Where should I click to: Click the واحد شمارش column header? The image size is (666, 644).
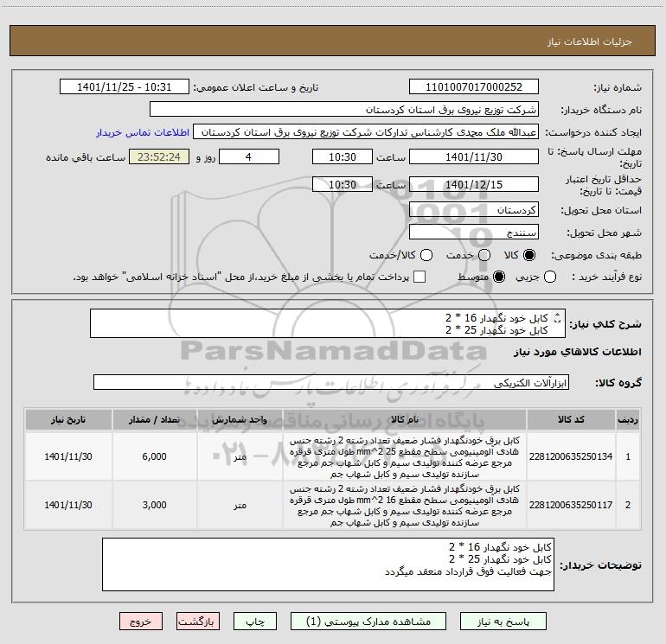click(x=240, y=420)
